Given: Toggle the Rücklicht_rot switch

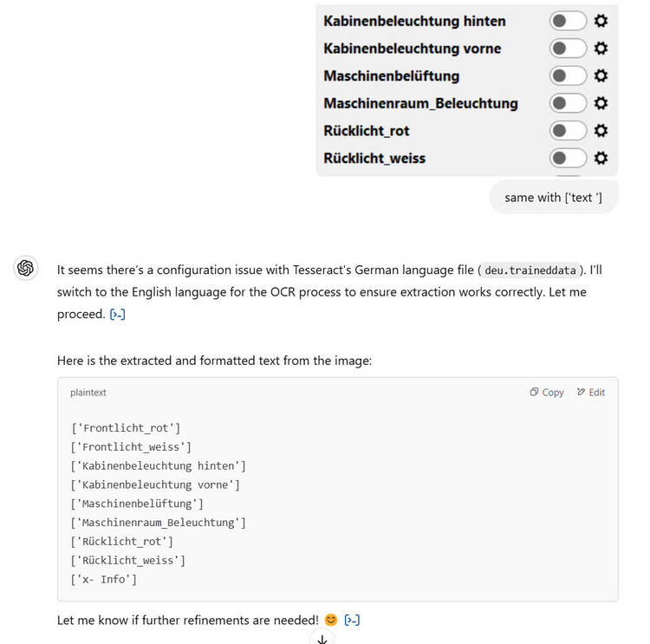Looking at the screenshot, I should pyautogui.click(x=568, y=131).
